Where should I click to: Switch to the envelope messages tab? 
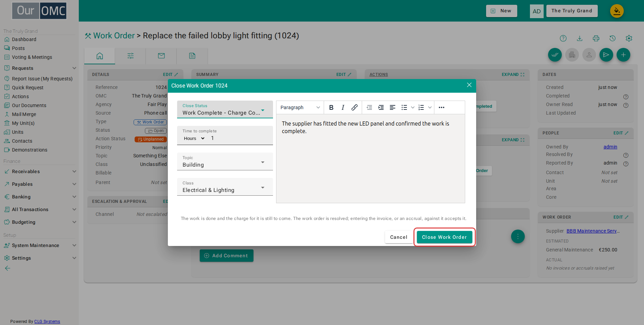click(x=161, y=56)
